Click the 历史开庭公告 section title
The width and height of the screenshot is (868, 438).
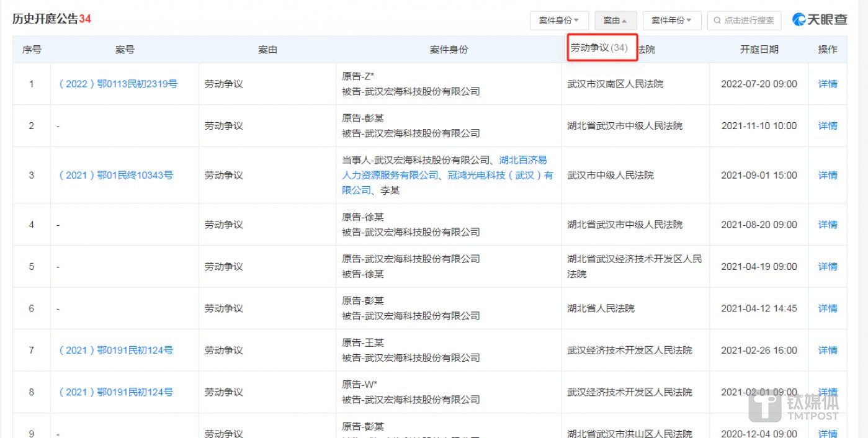pos(45,19)
